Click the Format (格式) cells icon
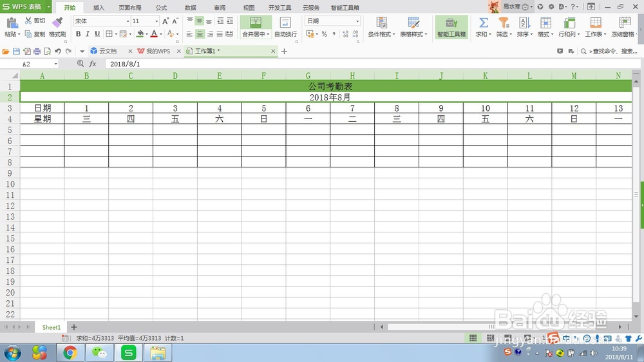Image resolution: width=644 pixels, height=362 pixels. click(x=545, y=23)
